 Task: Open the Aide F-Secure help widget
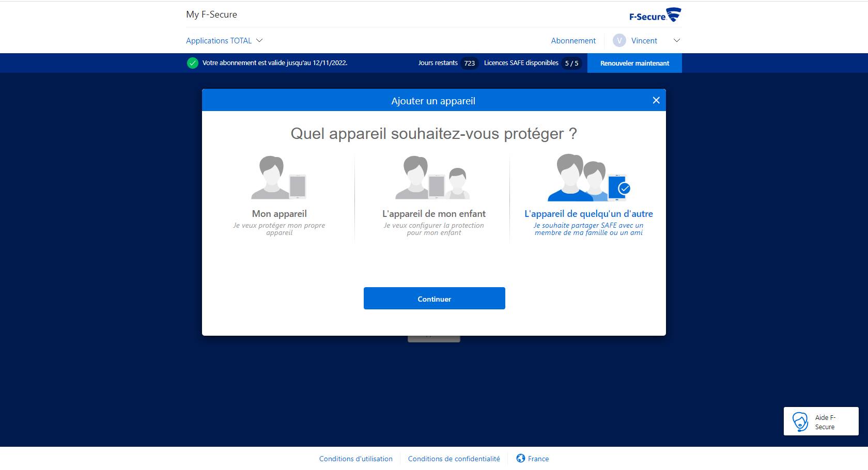[821, 421]
